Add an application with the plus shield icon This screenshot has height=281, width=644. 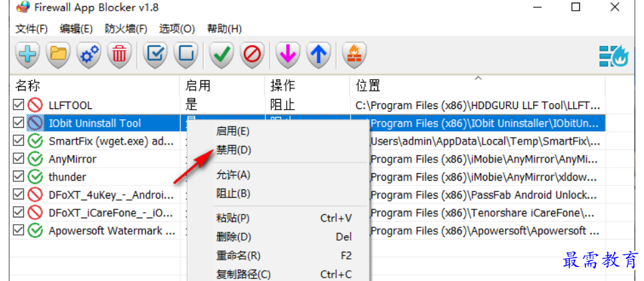tap(28, 55)
